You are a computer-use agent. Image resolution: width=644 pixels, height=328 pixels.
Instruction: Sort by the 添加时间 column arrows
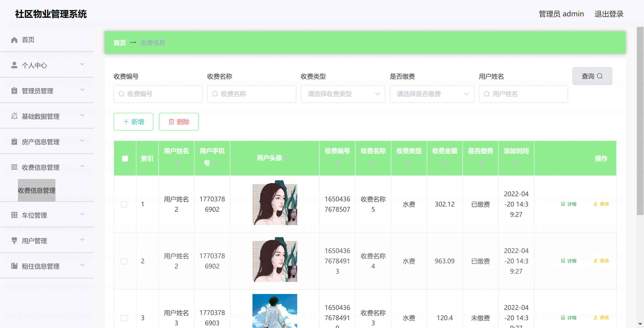coord(516,163)
